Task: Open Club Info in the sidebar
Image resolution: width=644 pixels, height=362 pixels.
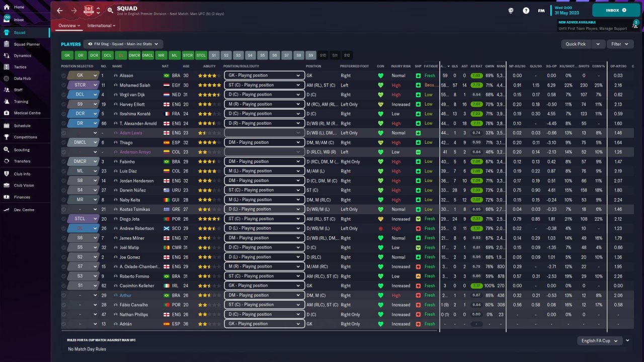Action: click(x=22, y=174)
